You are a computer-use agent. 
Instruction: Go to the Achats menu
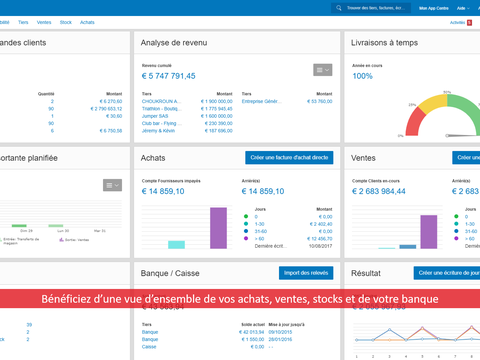tap(87, 22)
